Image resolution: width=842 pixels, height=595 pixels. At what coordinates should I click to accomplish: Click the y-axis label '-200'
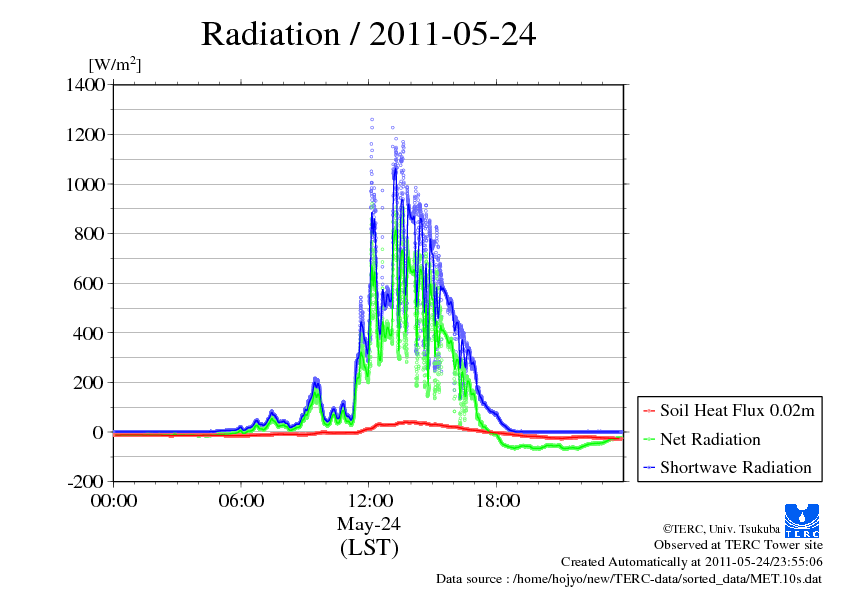(x=86, y=481)
